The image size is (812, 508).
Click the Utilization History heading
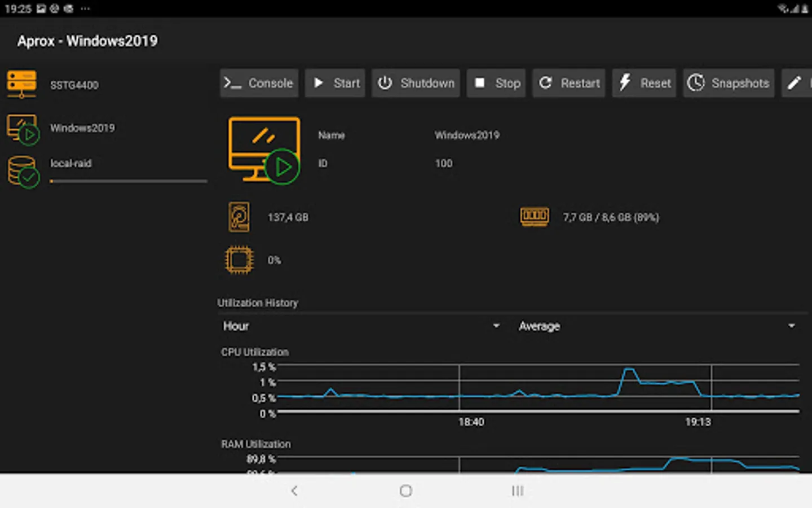258,303
